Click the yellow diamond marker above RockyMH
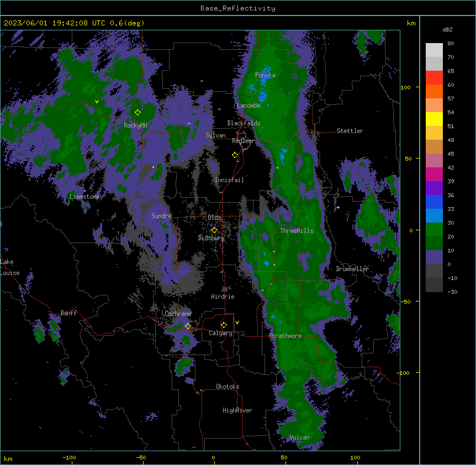 tap(138, 112)
